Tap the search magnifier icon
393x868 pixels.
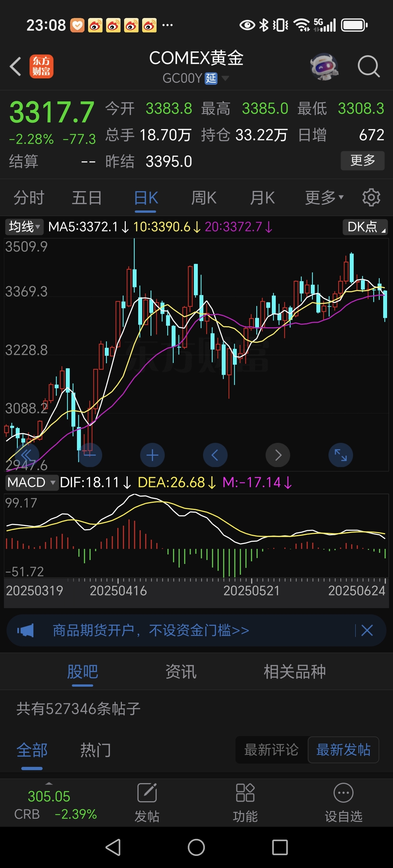[x=368, y=66]
